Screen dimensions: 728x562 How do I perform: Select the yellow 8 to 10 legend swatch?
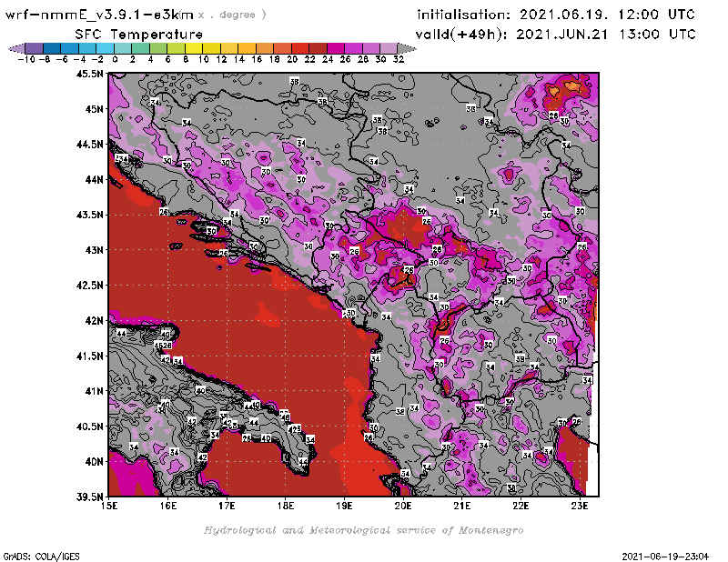tap(194, 47)
